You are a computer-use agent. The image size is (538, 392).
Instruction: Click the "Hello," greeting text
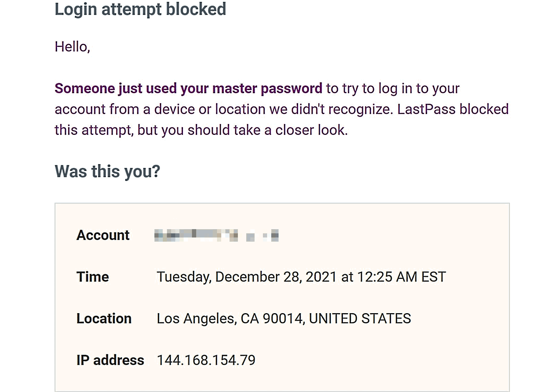click(72, 47)
